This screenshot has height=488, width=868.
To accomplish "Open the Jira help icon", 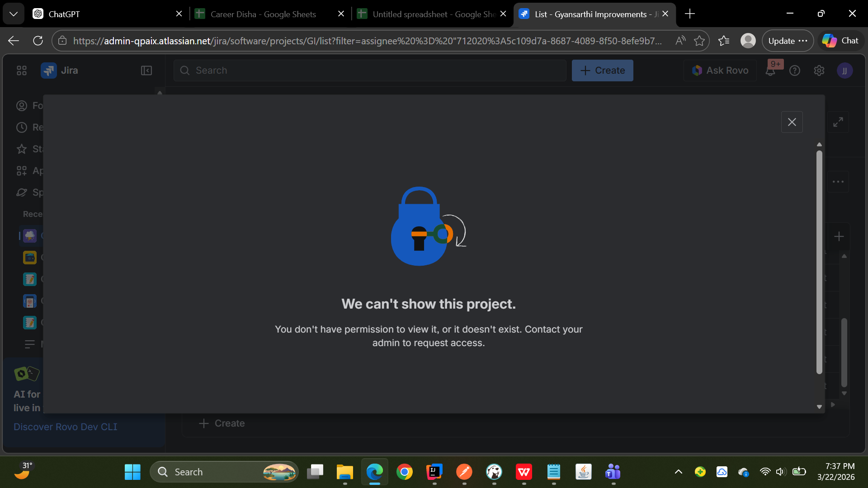I will tap(795, 70).
